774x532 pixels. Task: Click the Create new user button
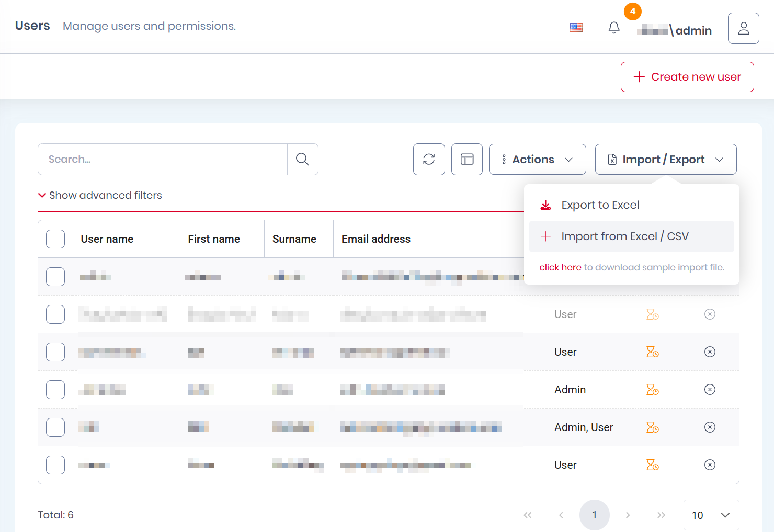tap(687, 77)
